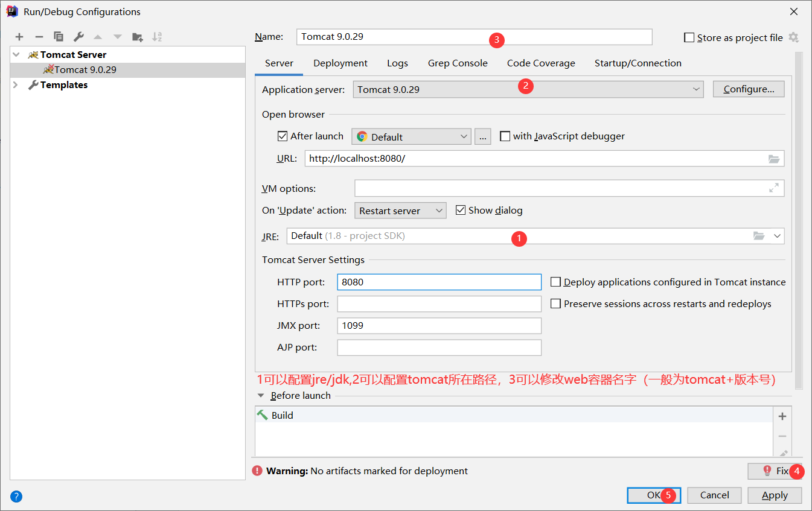This screenshot has width=812, height=511.
Task: Open the Default browser dropdown
Action: tap(411, 136)
